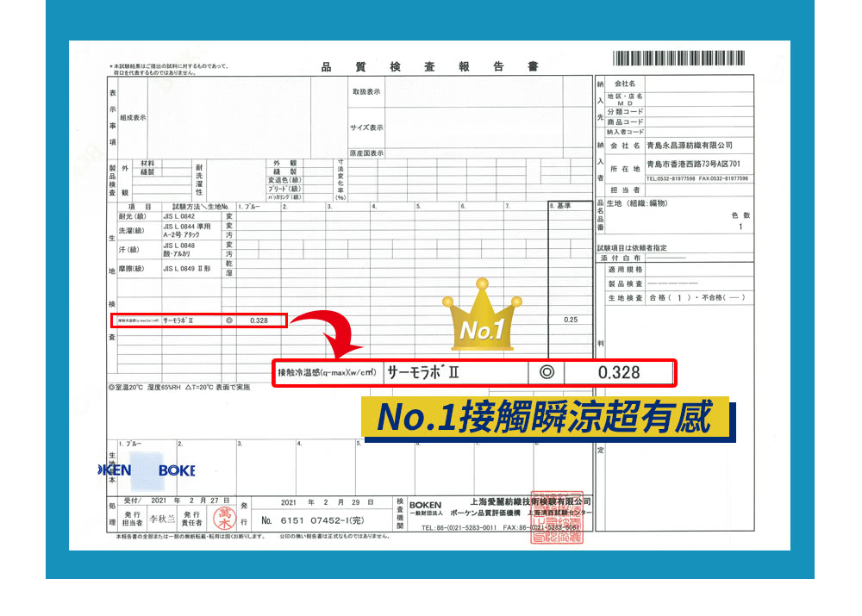Image resolution: width=862 pixels, height=616 pixels.
Task: Click the 納入者コード field label
Action: [625, 132]
